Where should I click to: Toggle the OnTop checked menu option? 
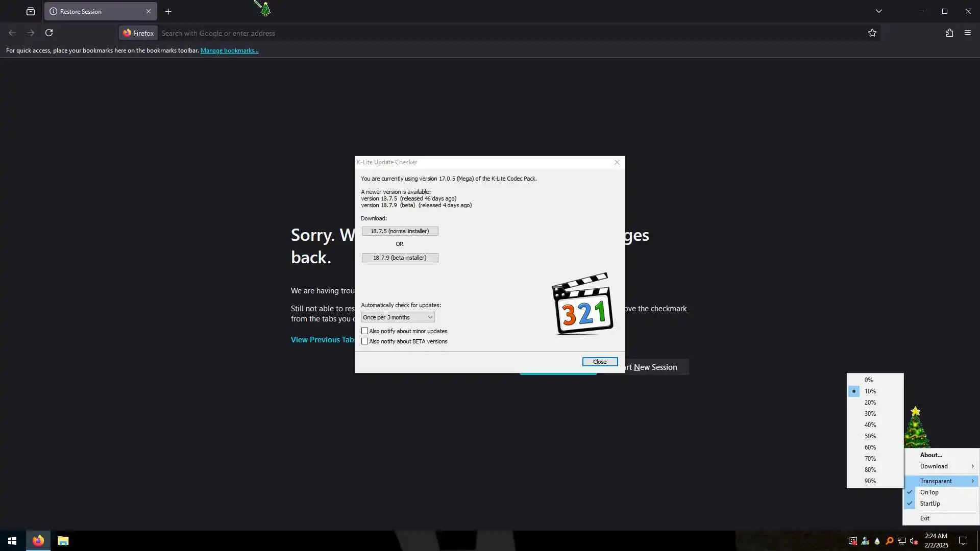click(929, 492)
